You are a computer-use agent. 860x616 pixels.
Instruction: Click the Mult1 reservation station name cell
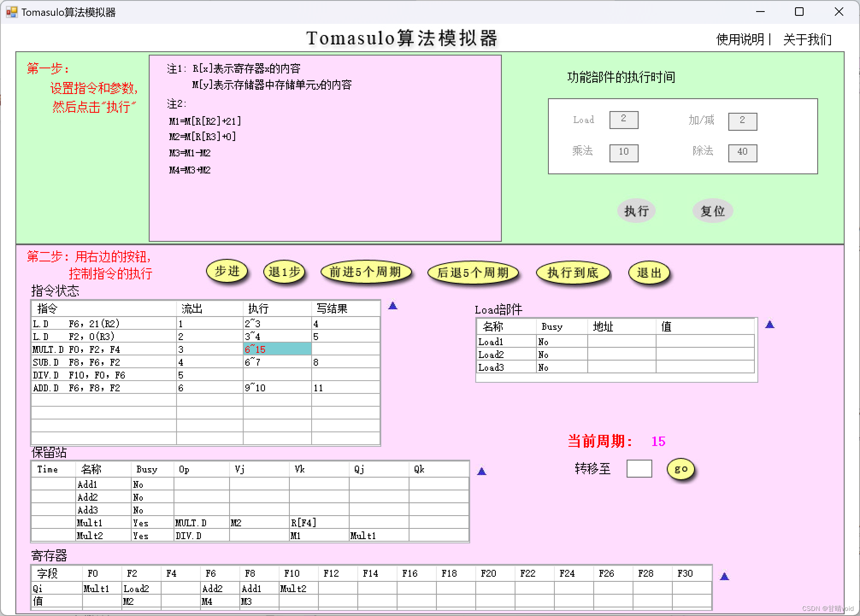pos(103,522)
